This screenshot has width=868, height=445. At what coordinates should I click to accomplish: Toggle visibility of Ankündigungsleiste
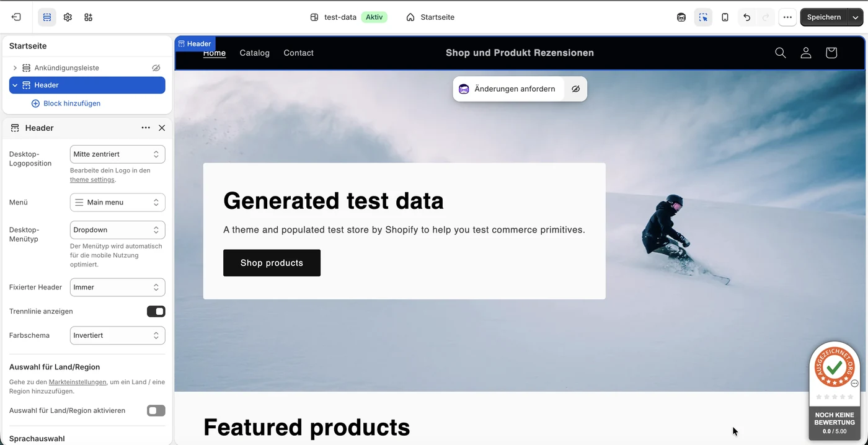point(156,68)
